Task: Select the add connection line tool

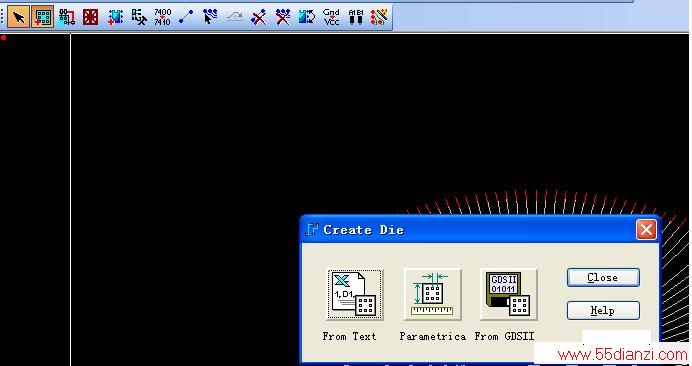Action: click(x=186, y=17)
